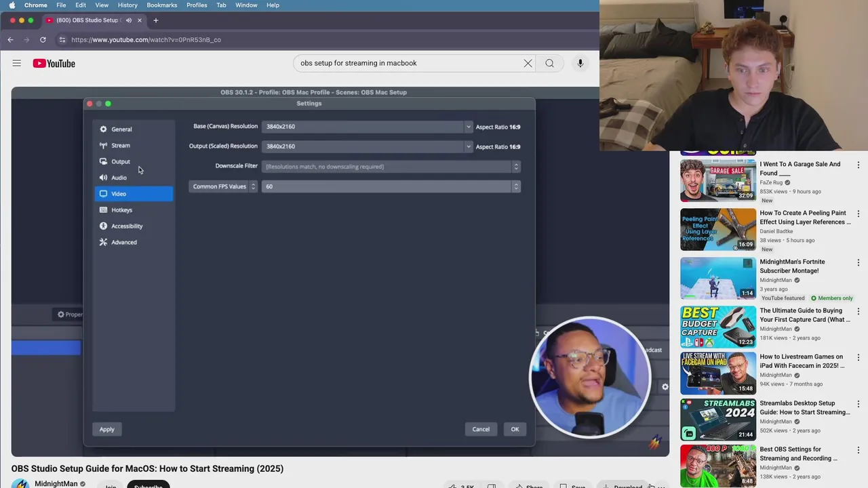Reload the page in Chrome
Viewport: 868px width, 488px height.
[43, 39]
